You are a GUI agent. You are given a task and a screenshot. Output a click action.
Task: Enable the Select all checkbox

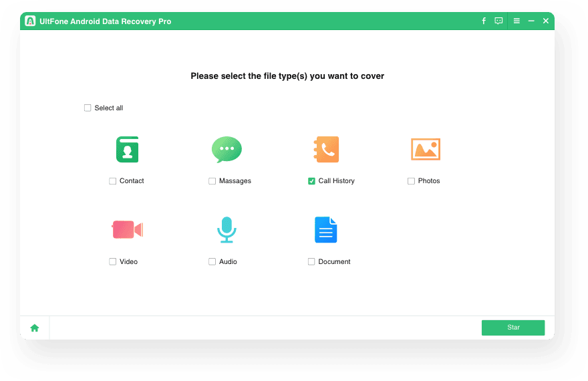coord(88,108)
